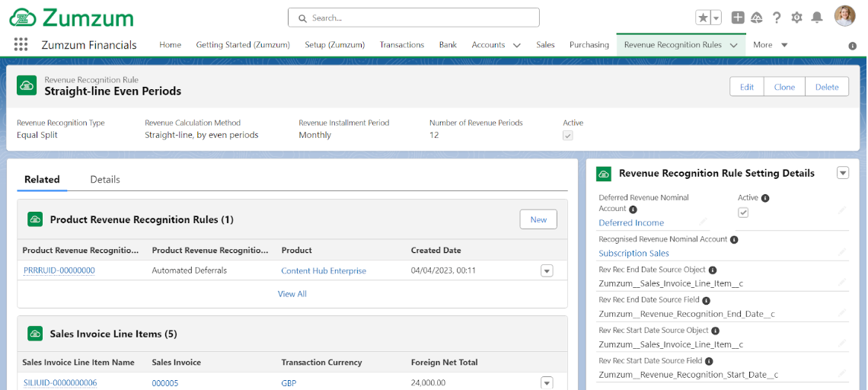This screenshot has width=868, height=390.
Task: Open the user profile avatar
Action: pos(844,16)
